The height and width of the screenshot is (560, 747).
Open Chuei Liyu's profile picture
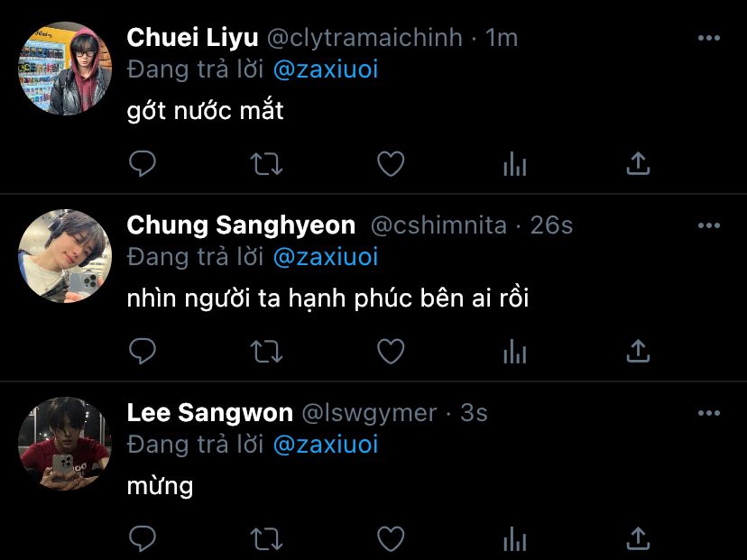pyautogui.click(x=64, y=69)
